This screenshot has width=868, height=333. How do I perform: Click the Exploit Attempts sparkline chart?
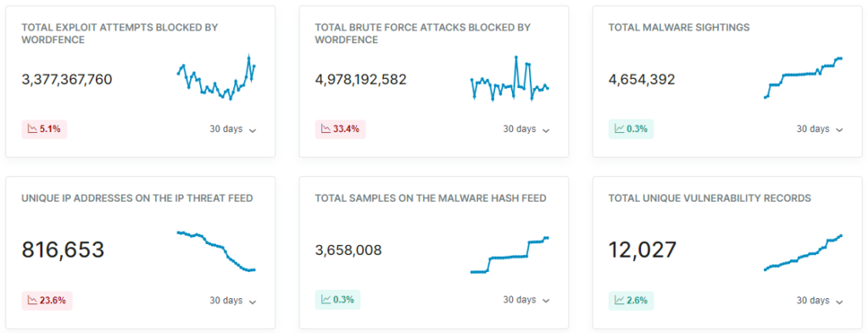click(x=216, y=77)
